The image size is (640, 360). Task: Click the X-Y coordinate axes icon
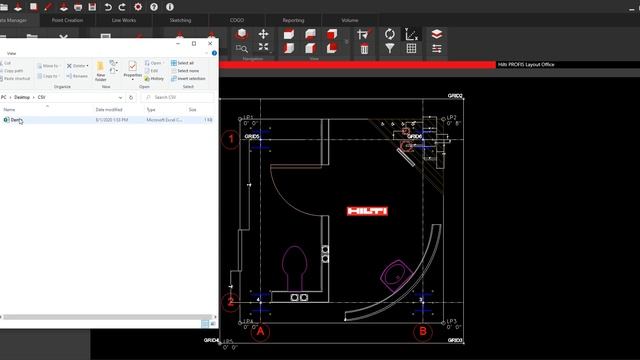coord(411,34)
